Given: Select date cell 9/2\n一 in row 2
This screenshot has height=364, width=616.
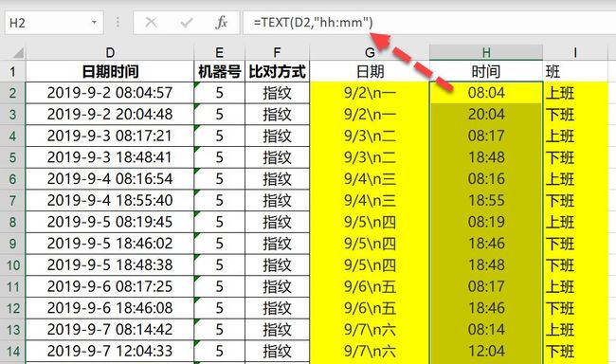Looking at the screenshot, I should tap(370, 93).
